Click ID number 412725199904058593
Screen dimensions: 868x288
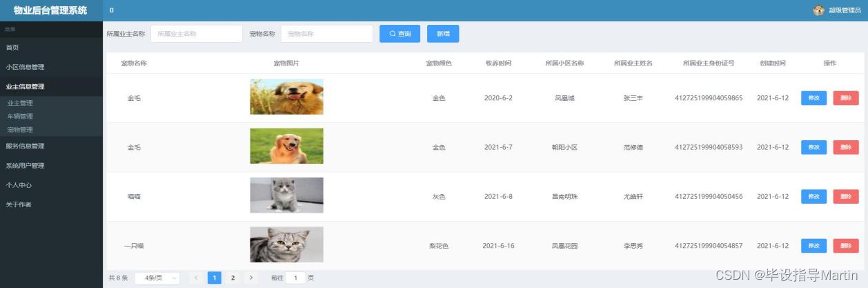click(x=709, y=147)
